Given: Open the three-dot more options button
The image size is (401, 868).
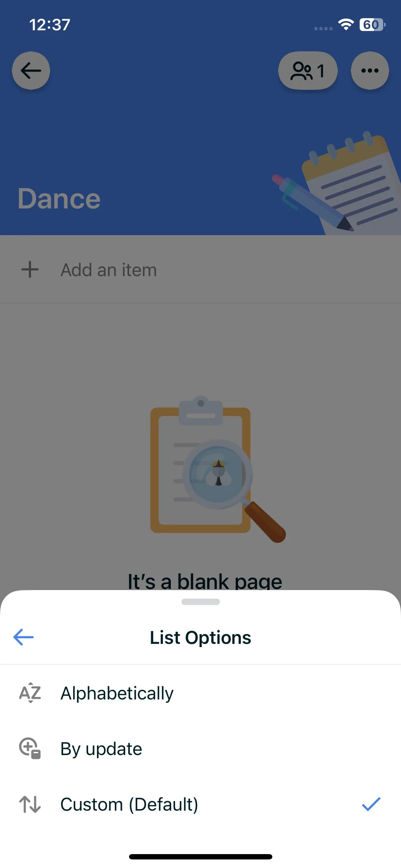Looking at the screenshot, I should click(x=370, y=71).
